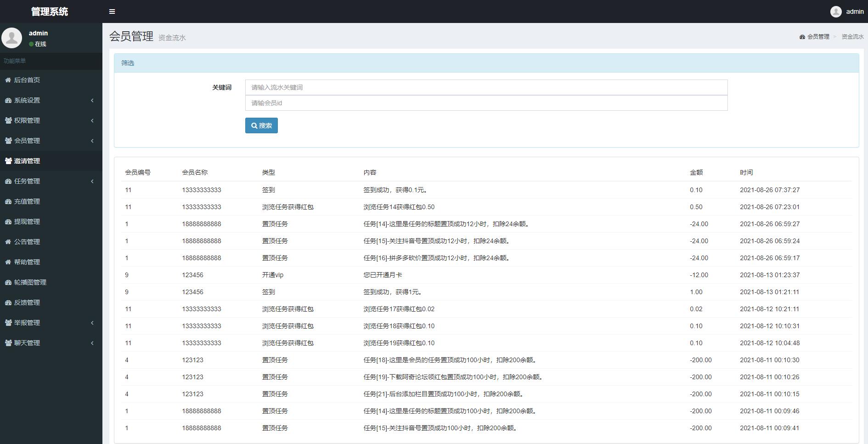Click the dashboard icon beside 充值管理
This screenshot has height=444, width=868.
coord(8,201)
